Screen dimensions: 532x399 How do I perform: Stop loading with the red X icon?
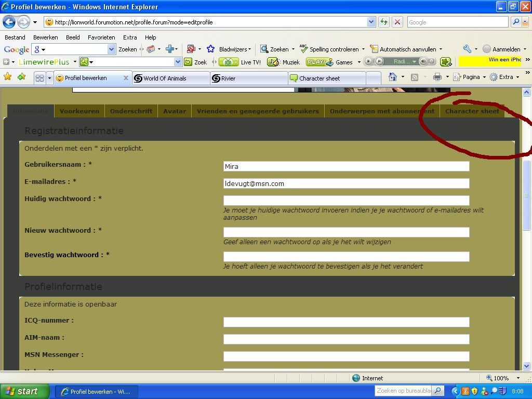point(397,22)
